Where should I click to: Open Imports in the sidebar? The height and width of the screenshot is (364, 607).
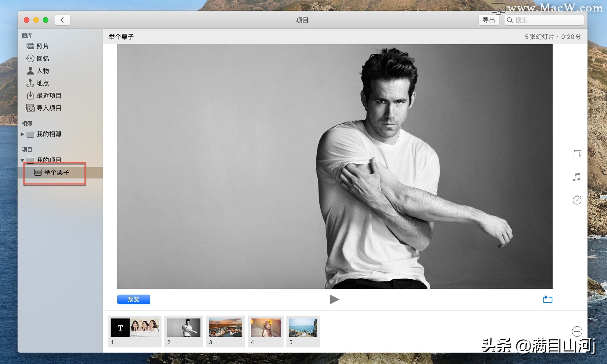(49, 108)
